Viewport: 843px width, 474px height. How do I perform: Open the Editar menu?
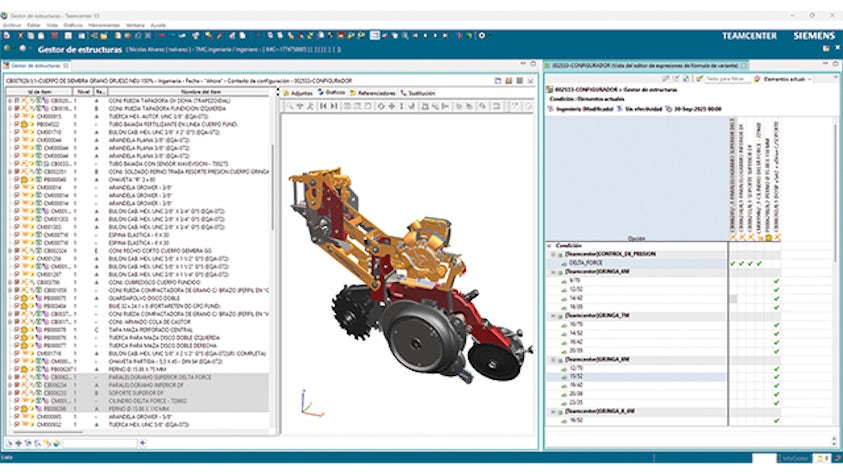(x=34, y=25)
